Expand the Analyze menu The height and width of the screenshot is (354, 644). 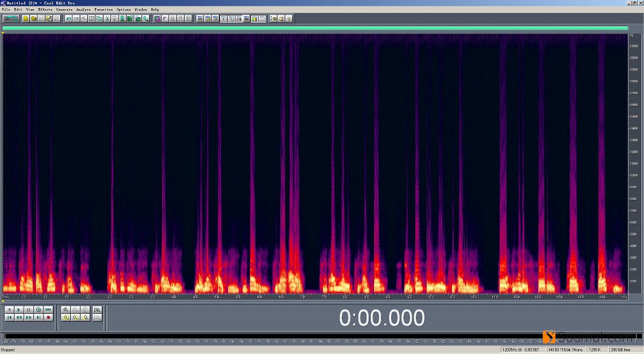[83, 10]
